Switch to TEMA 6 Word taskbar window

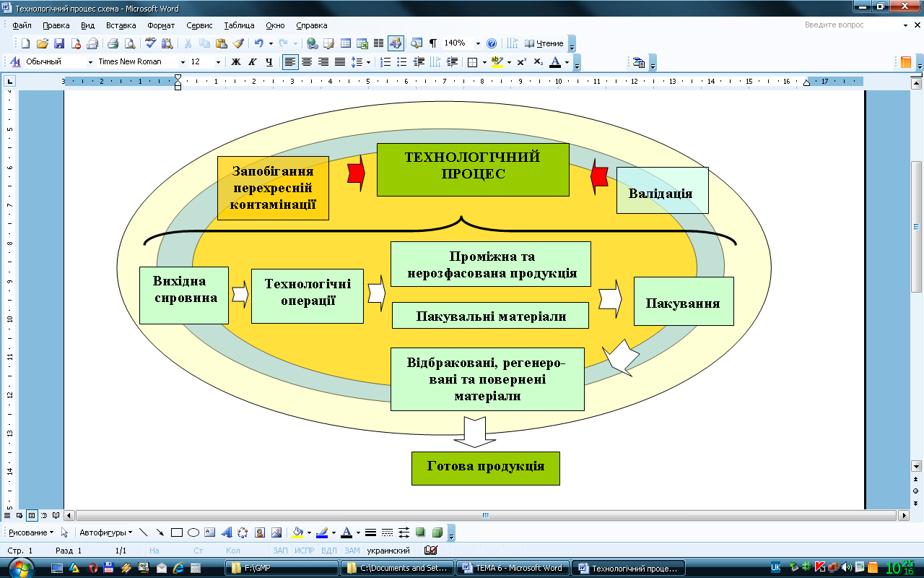[513, 568]
